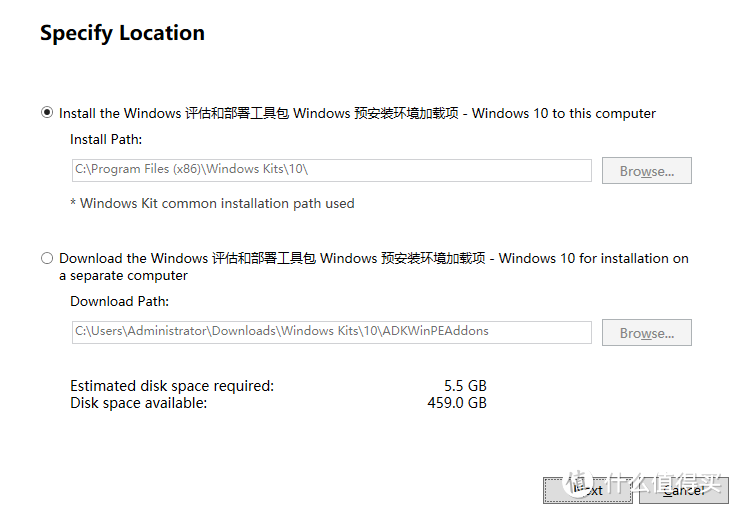
Task: Click the 459.0 GB available space value
Action: [x=457, y=403]
